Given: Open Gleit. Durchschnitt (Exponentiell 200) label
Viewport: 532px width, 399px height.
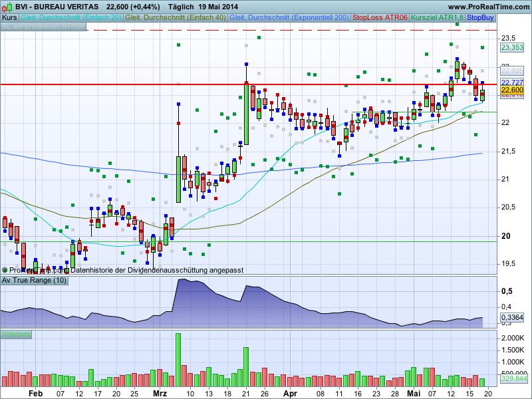Looking at the screenshot, I should [x=289, y=17].
